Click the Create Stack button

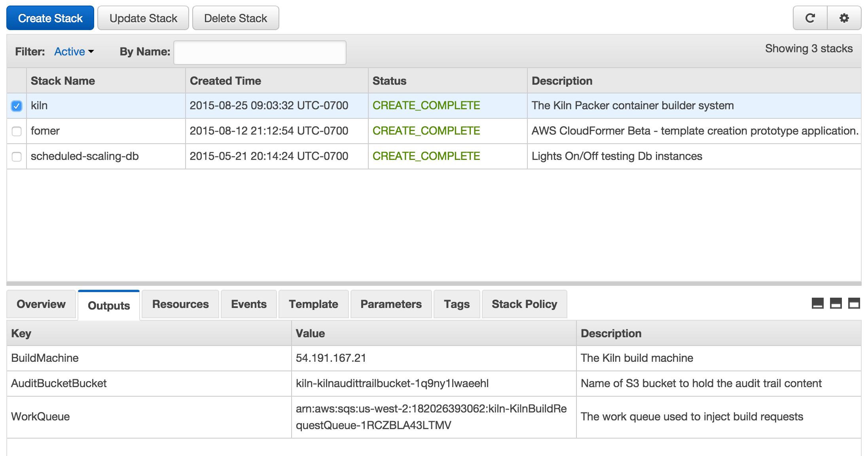[x=50, y=18]
